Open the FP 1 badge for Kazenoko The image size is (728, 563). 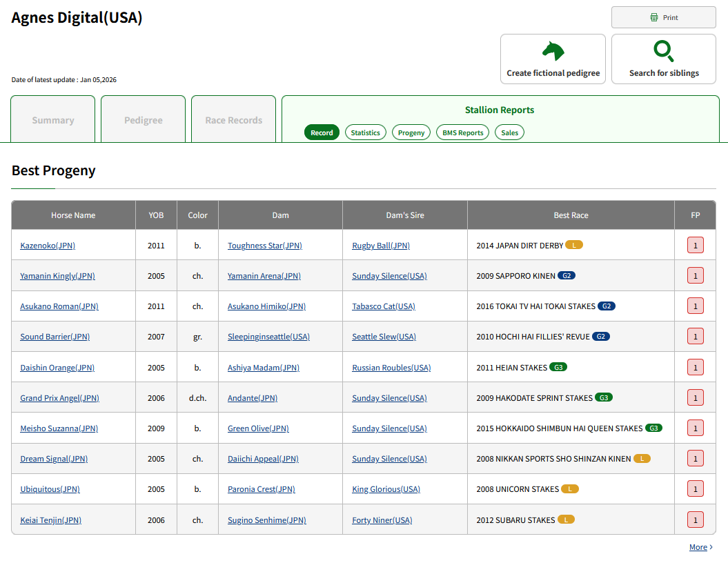click(695, 246)
